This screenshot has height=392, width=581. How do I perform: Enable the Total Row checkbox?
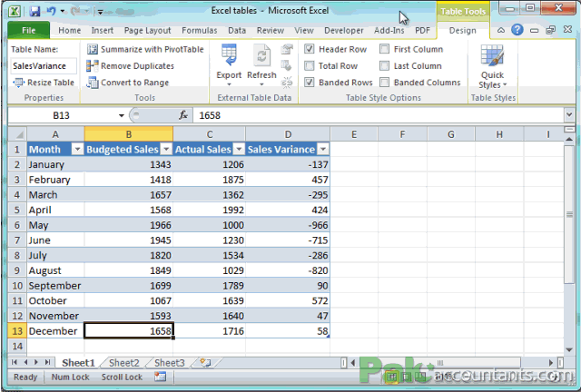pos(309,65)
